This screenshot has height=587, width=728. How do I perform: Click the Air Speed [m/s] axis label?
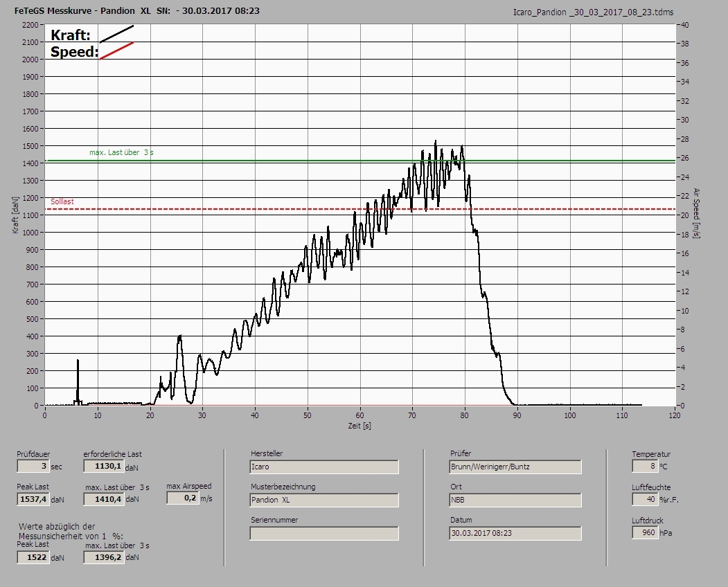[x=696, y=213]
